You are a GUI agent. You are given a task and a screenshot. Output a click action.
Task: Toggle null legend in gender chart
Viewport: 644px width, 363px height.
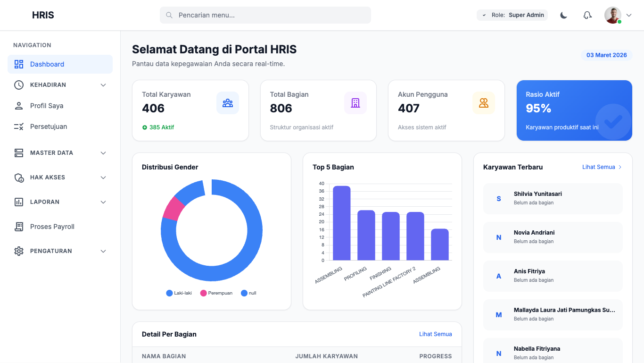pyautogui.click(x=248, y=293)
